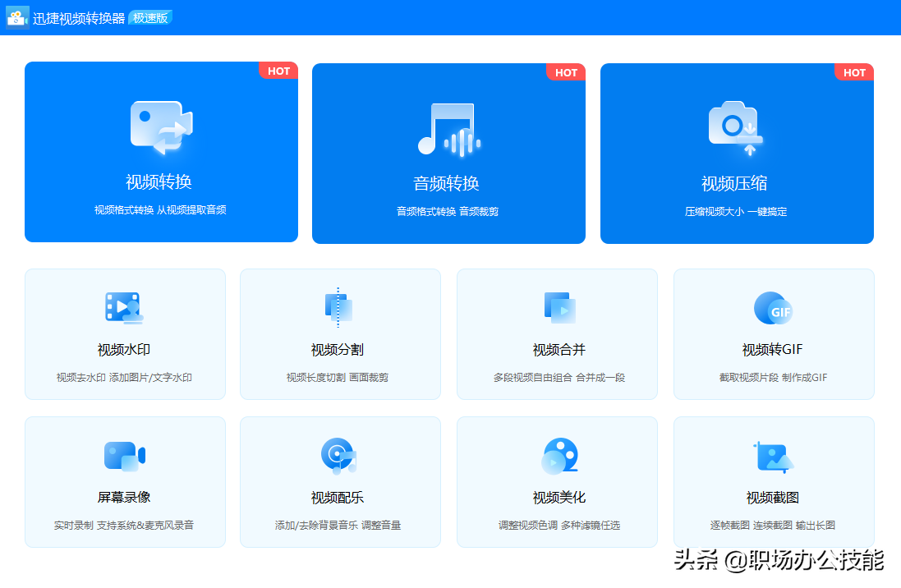Click description 压缩视频大小 一键搞定
This screenshot has height=588, width=901.
point(736,212)
